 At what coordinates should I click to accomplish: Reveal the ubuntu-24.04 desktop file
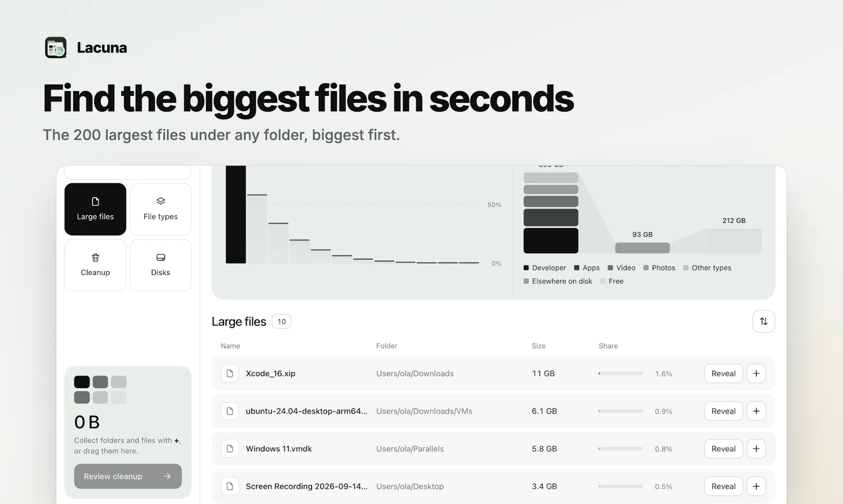723,411
